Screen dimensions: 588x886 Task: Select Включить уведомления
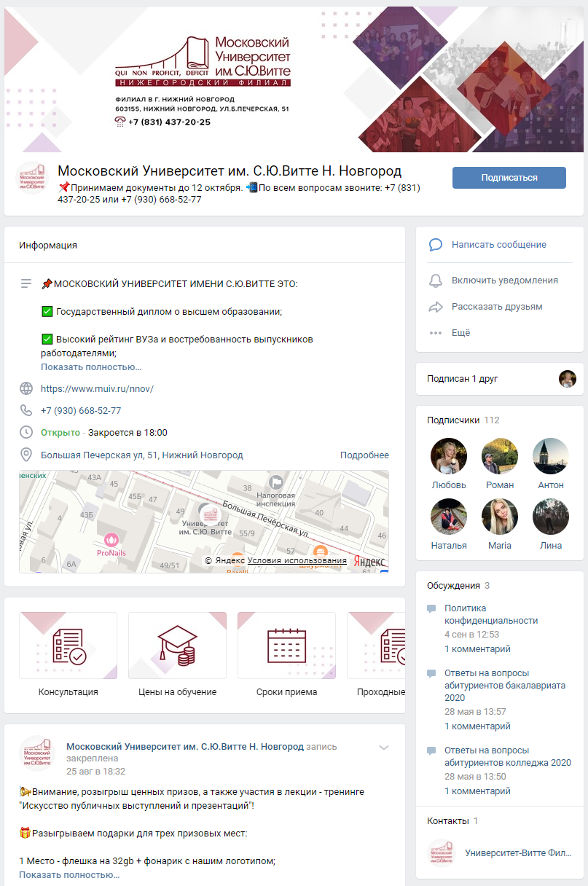click(505, 281)
